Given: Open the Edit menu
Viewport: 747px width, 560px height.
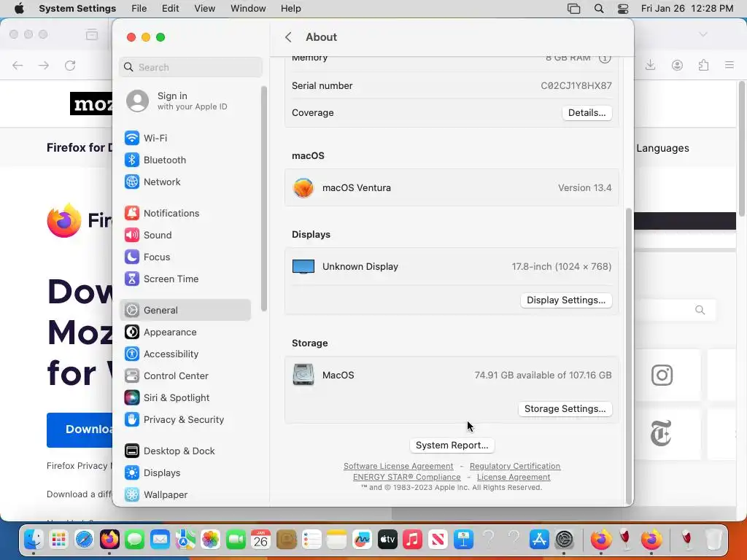Looking at the screenshot, I should point(171,9).
